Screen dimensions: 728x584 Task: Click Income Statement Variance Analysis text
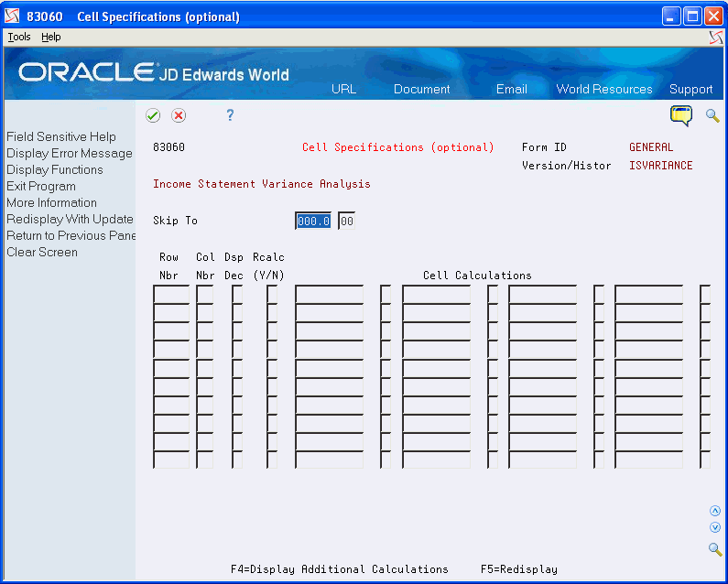262,184
